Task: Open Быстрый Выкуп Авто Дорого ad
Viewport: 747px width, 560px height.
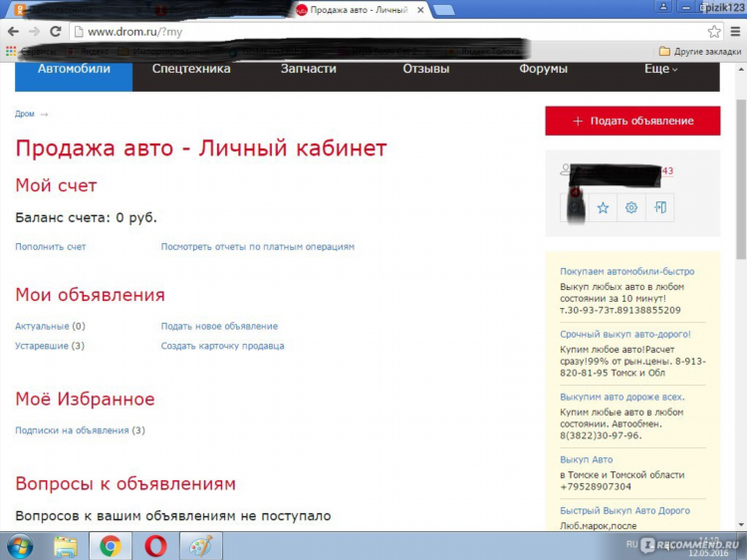Action: 624,510
